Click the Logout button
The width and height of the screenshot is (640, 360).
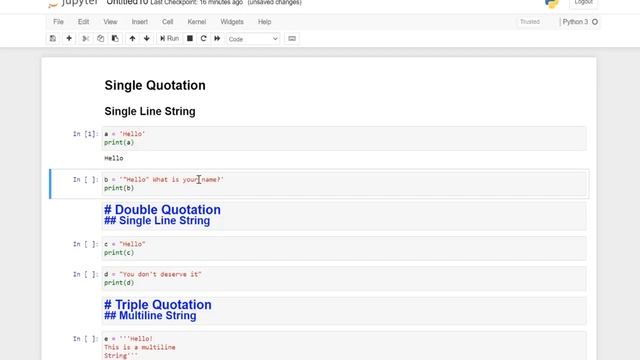(x=583, y=3)
